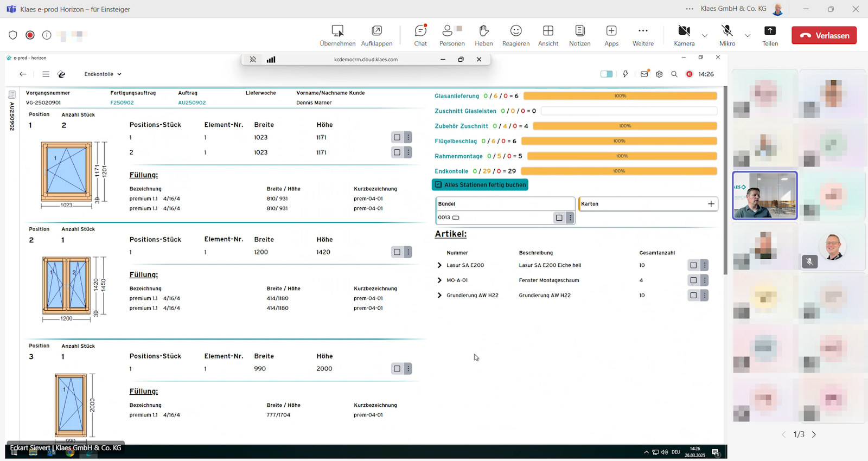Click the back arrow in e-prod
868x461 pixels.
click(x=23, y=74)
